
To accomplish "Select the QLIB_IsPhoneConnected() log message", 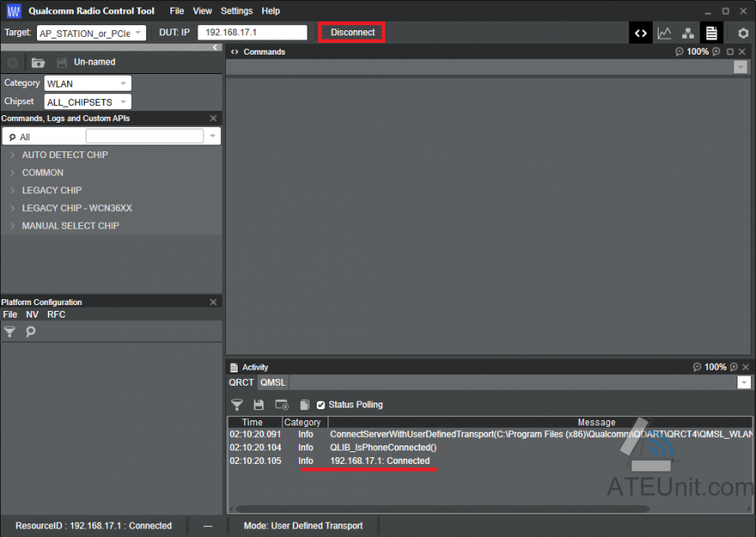I will pos(383,447).
